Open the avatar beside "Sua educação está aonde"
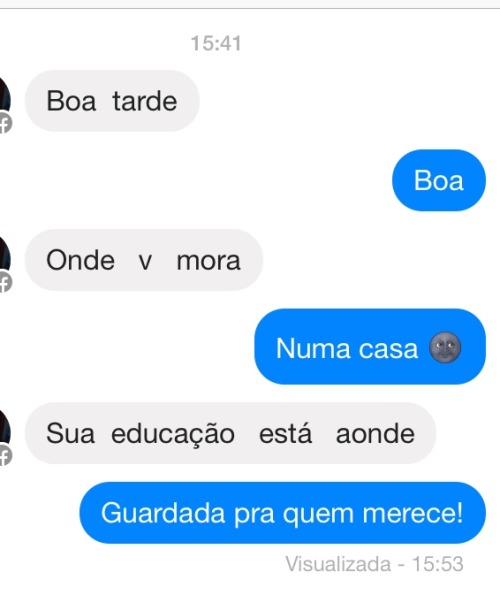Screen dimensions: 500x595 (5, 428)
